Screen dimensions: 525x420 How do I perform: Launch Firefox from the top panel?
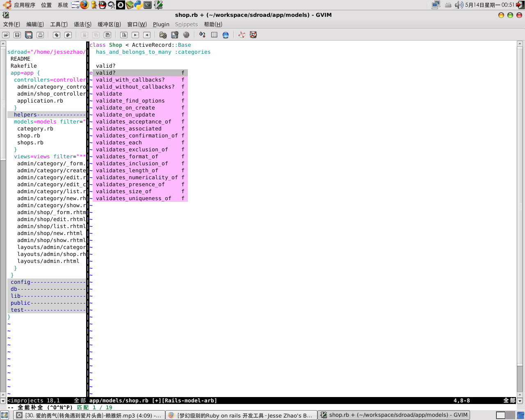click(84, 5)
